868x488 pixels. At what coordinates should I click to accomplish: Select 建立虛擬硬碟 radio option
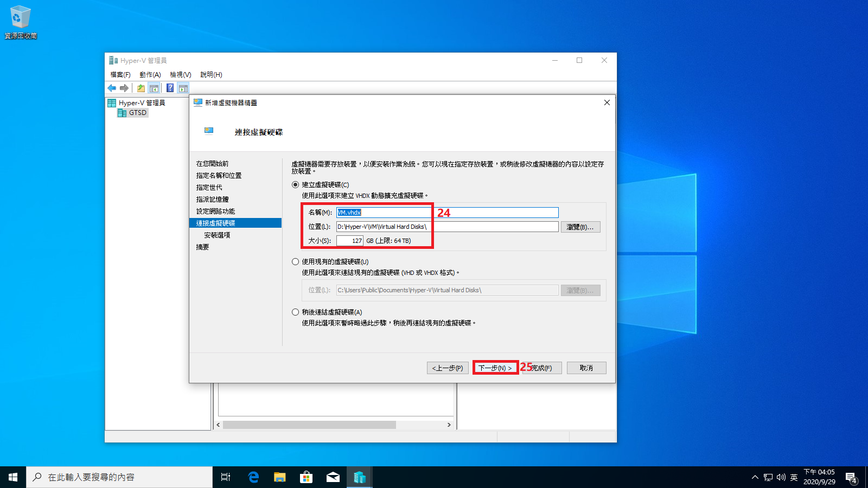(x=296, y=185)
